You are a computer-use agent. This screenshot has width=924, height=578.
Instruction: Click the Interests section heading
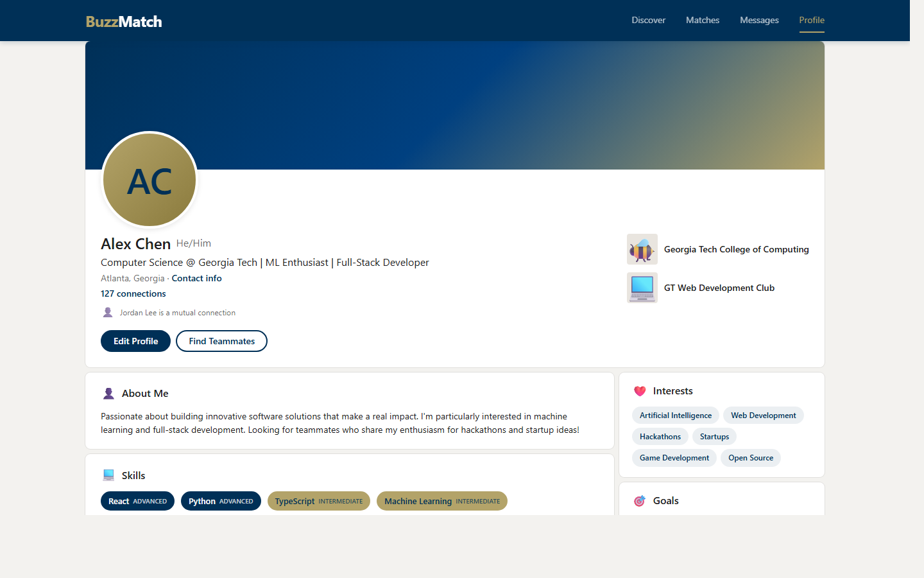click(673, 391)
